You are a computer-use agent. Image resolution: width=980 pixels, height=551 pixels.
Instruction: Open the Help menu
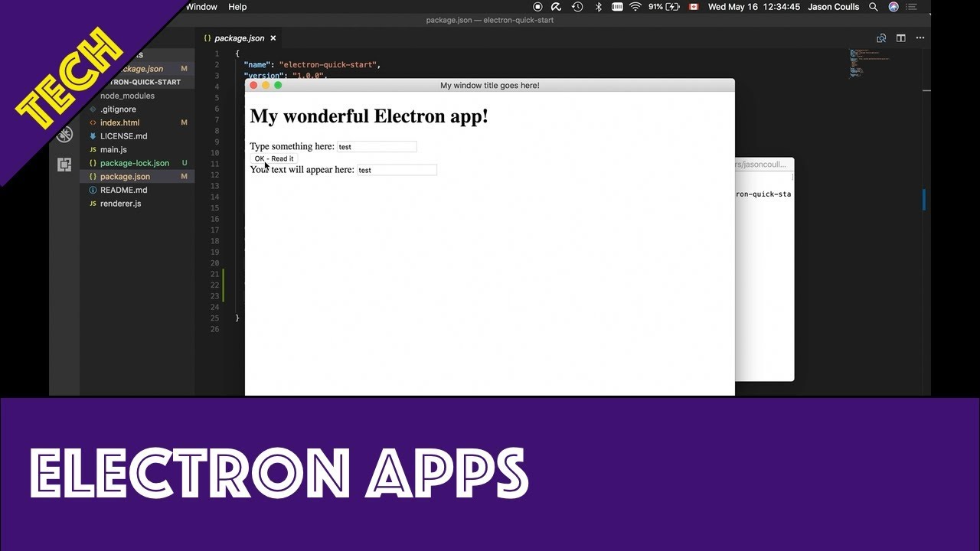click(x=237, y=7)
